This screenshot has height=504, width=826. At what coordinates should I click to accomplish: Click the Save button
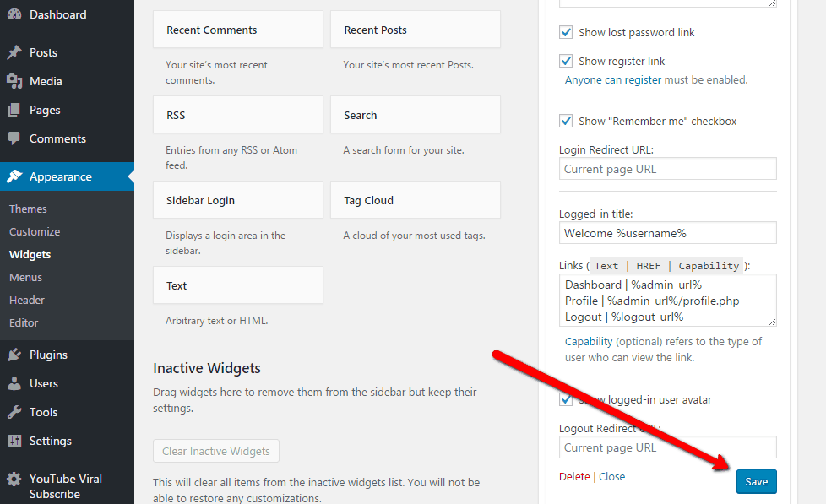tap(756, 481)
